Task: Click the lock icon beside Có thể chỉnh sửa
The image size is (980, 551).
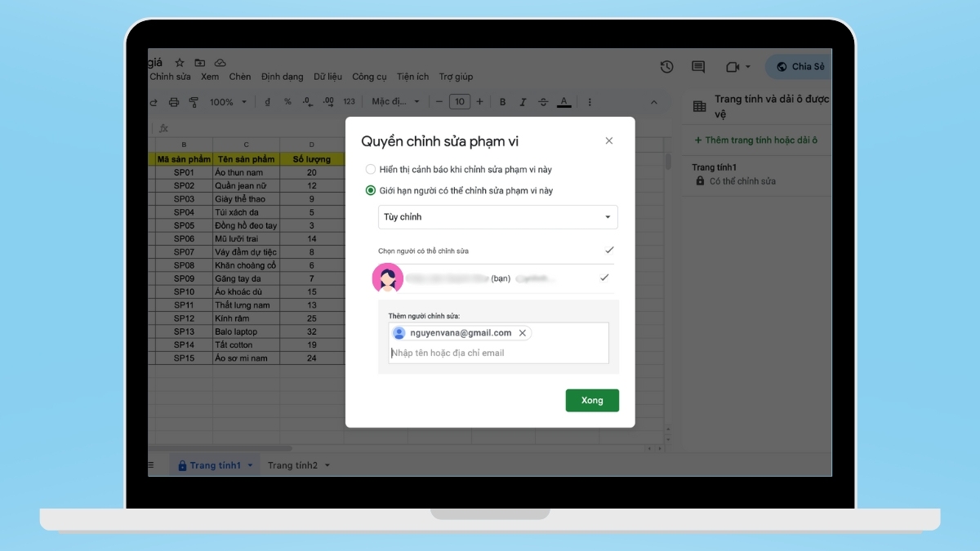Action: tap(700, 180)
